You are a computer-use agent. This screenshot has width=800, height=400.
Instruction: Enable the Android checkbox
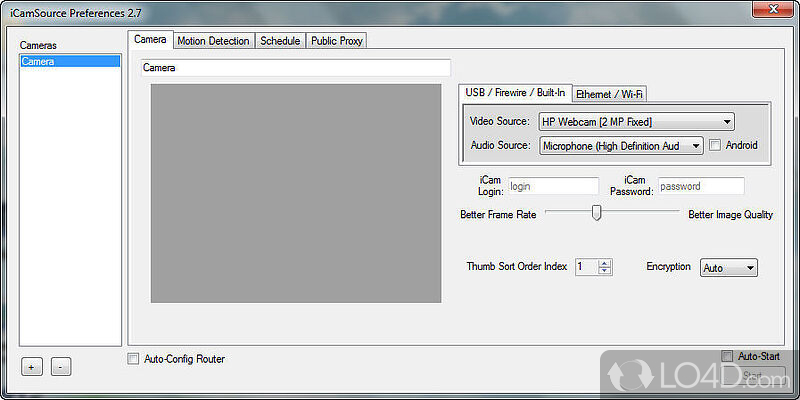715,145
